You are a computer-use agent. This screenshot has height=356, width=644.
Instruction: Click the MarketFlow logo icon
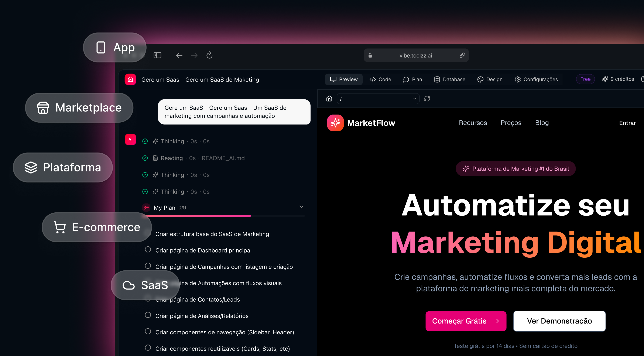(335, 123)
